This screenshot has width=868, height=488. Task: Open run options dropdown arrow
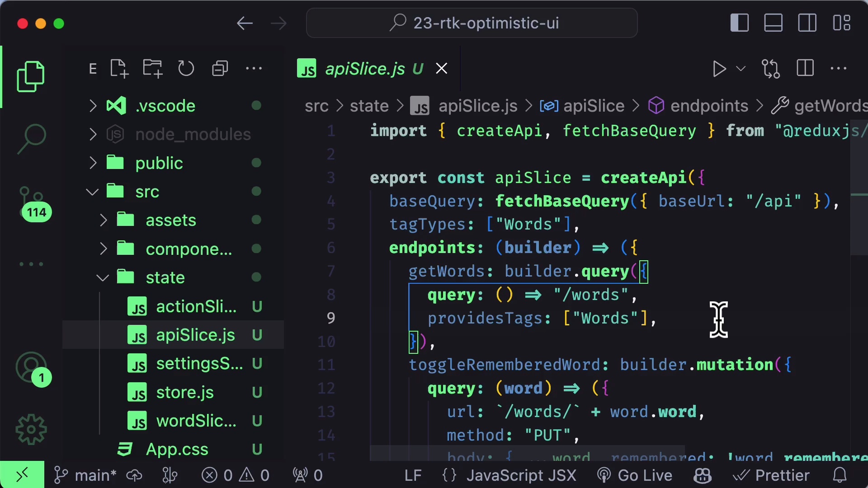click(x=741, y=69)
